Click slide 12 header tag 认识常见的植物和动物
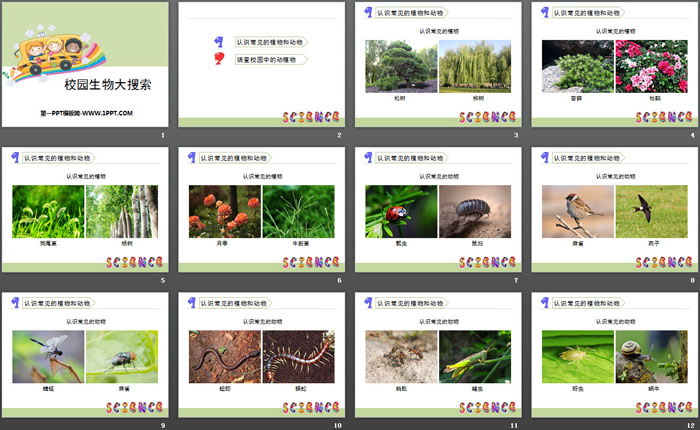This screenshot has height=430, width=700. [588, 303]
